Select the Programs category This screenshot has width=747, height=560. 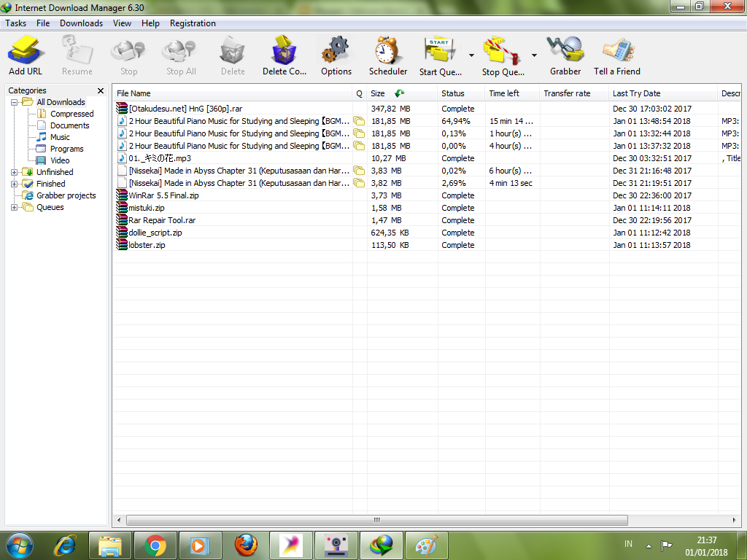coord(66,149)
